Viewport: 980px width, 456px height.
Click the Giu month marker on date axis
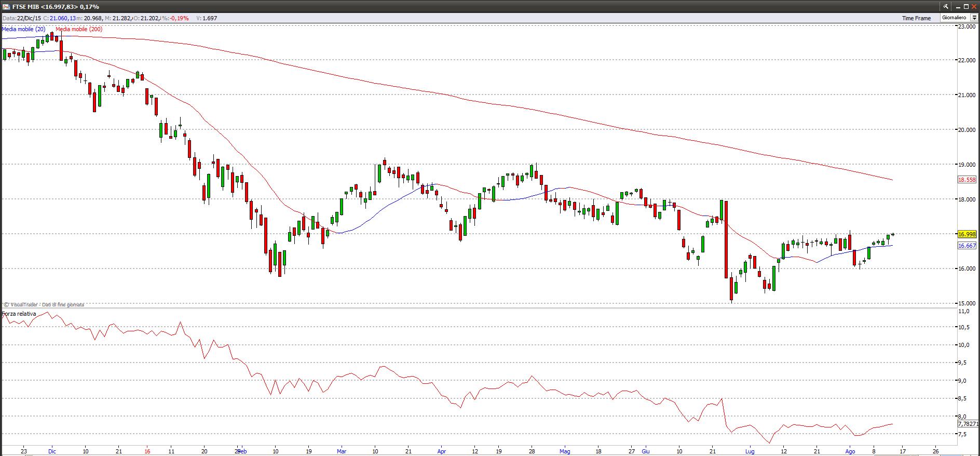coord(646,451)
